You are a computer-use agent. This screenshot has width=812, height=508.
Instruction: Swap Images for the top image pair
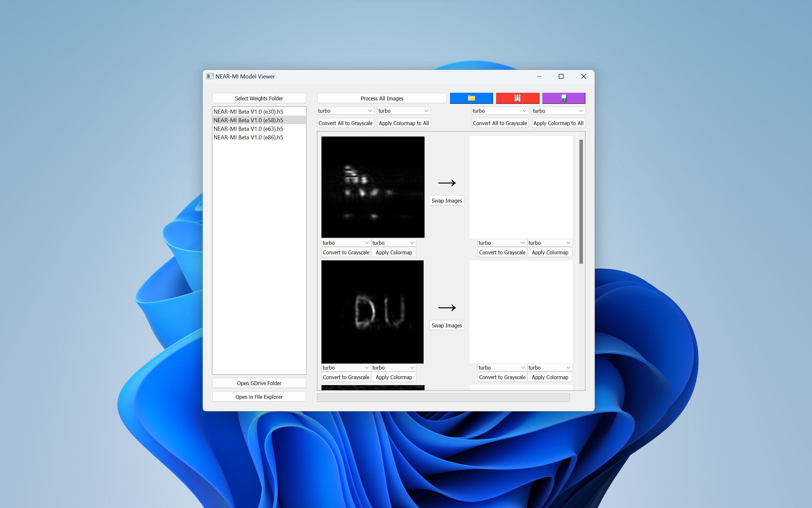tap(447, 200)
